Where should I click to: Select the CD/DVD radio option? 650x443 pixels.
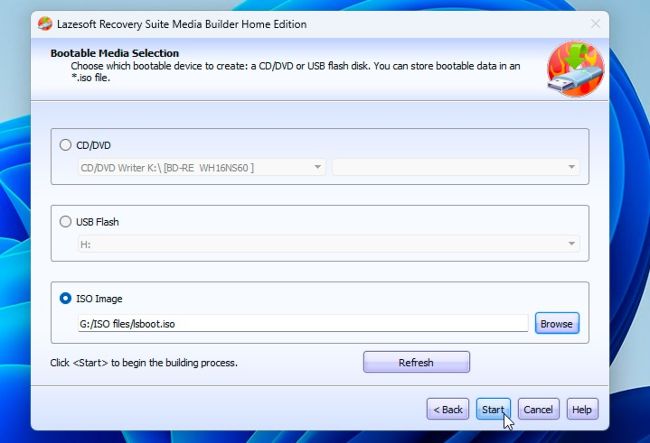pos(67,145)
